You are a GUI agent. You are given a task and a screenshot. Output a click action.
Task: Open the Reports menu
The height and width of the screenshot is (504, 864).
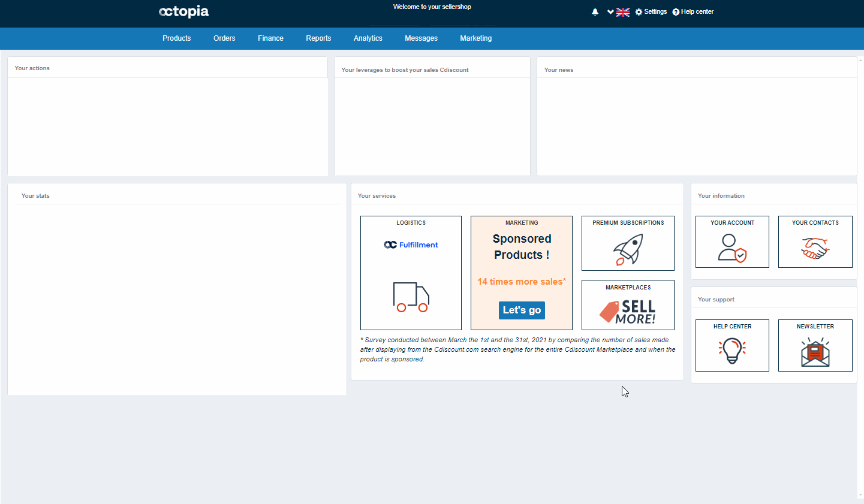[318, 38]
